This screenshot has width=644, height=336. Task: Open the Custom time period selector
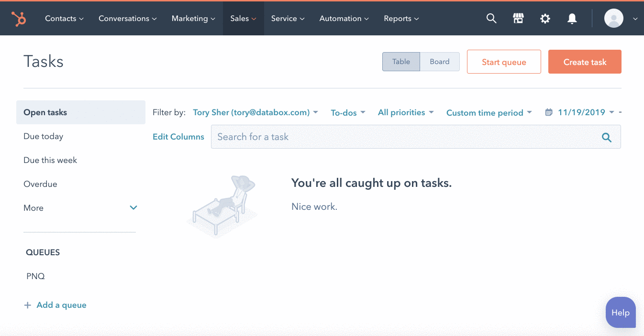click(x=489, y=112)
